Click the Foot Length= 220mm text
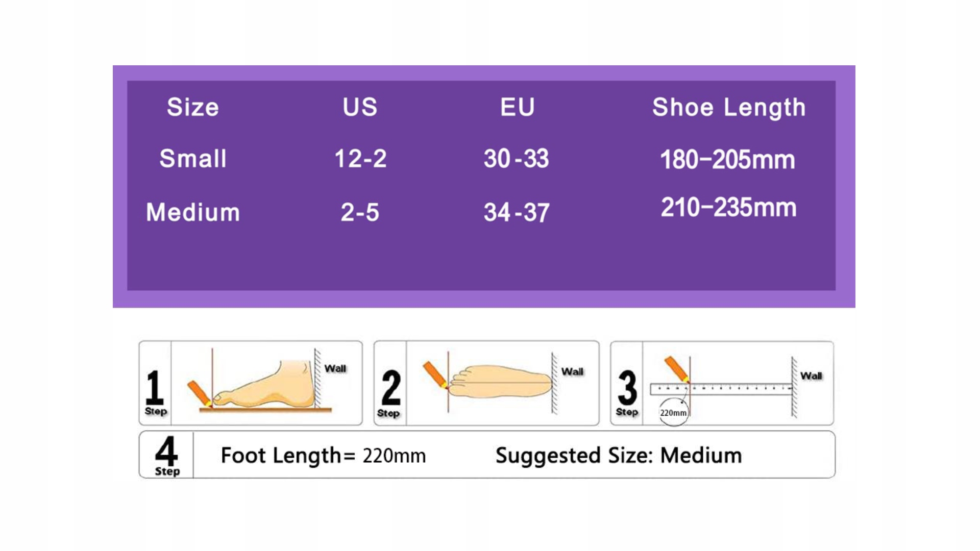This screenshot has height=551, width=980. click(x=323, y=455)
